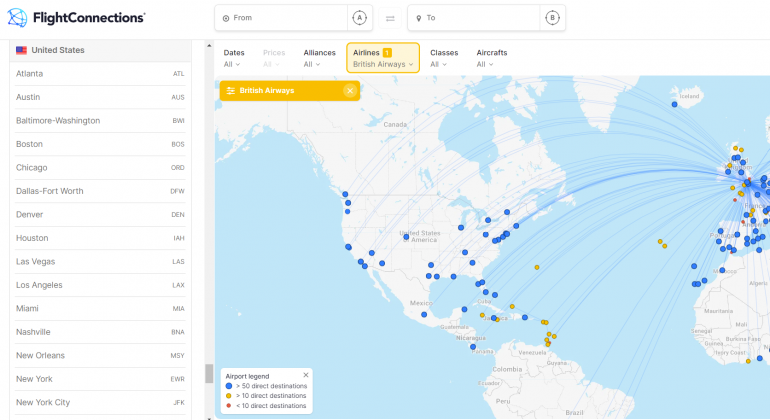Image resolution: width=770 pixels, height=420 pixels.
Task: Choose Houston IAH in airport list
Action: click(x=100, y=238)
